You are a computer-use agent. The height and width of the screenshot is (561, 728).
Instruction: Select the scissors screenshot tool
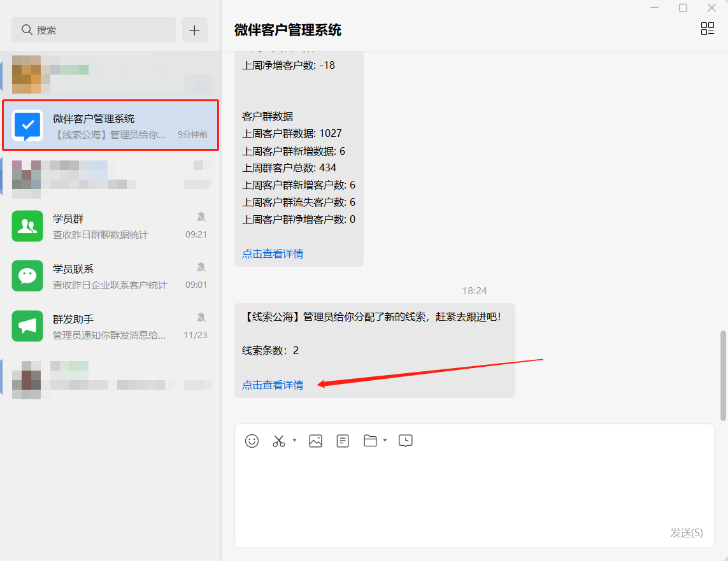click(x=279, y=441)
